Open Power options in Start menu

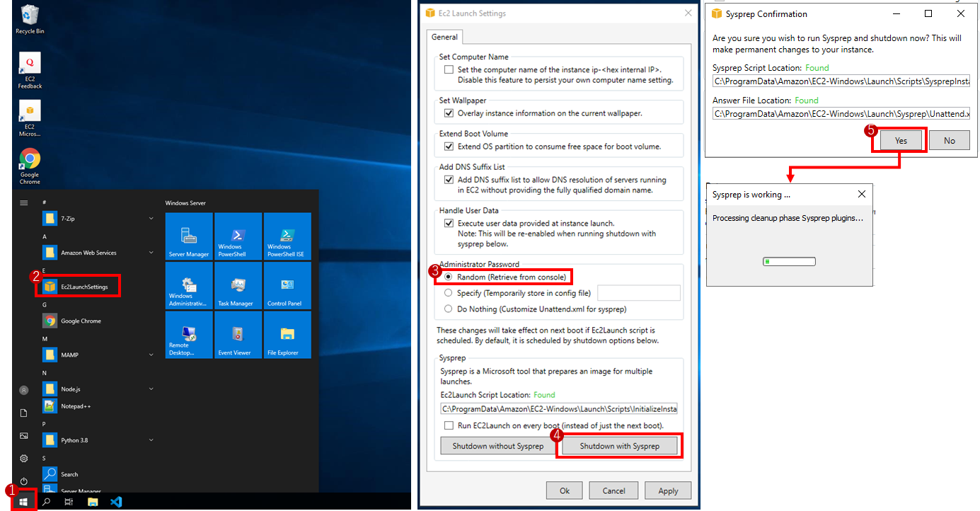[23, 481]
